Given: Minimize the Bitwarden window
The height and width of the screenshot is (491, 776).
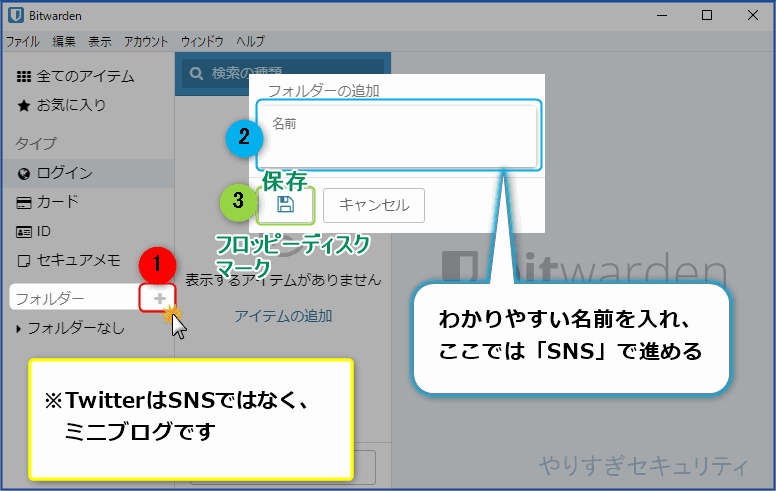Looking at the screenshot, I should pyautogui.click(x=662, y=15).
